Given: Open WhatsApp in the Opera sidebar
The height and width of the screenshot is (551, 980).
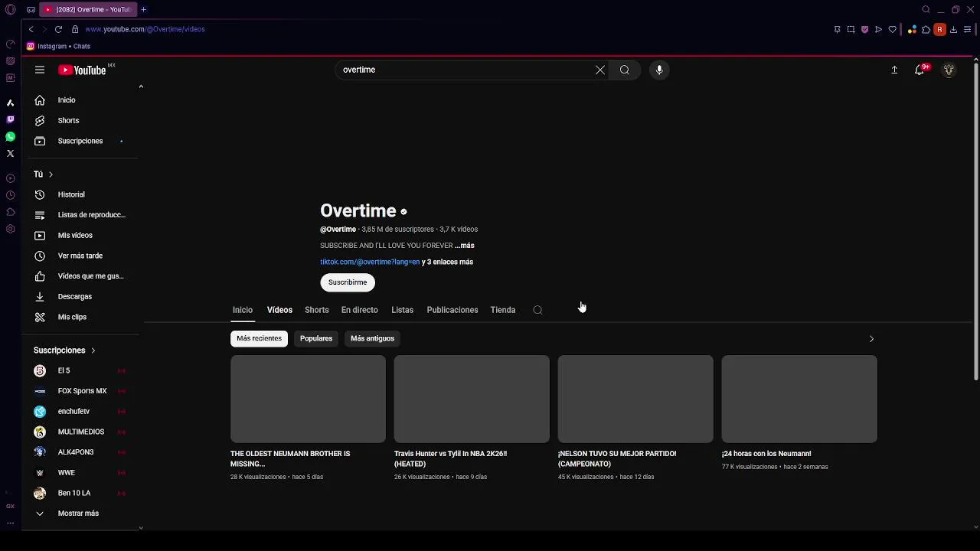Looking at the screenshot, I should pos(10,136).
